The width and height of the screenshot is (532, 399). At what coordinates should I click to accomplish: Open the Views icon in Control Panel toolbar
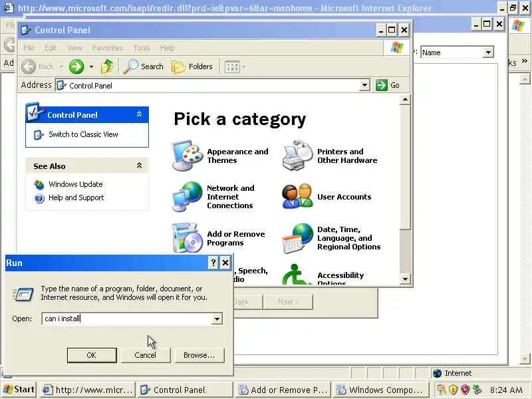232,67
